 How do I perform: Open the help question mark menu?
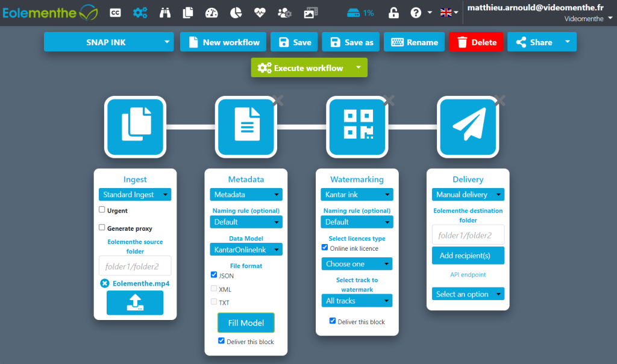[x=421, y=13]
